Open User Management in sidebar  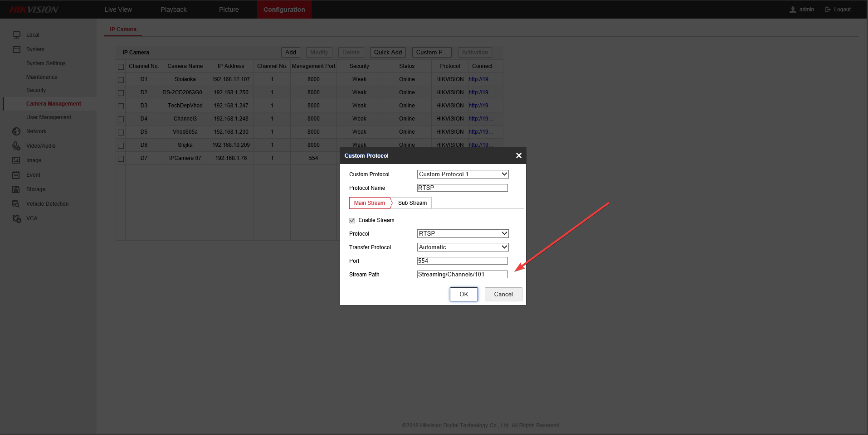click(x=49, y=117)
